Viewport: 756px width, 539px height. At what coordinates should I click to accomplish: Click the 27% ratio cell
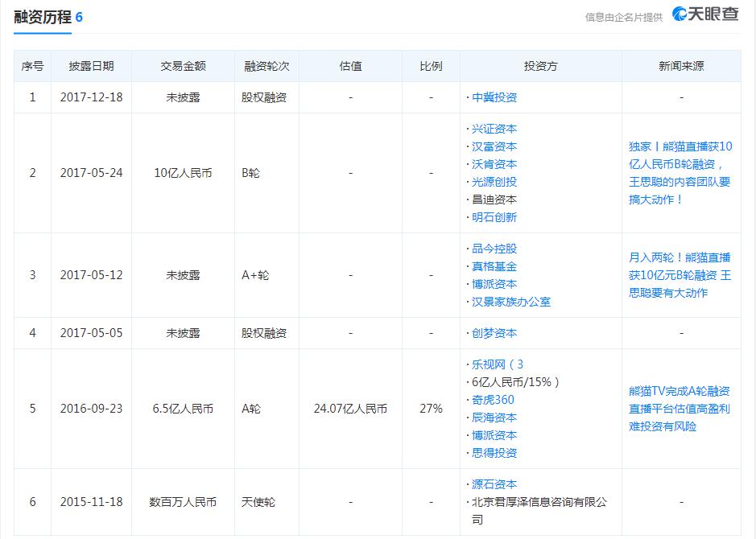[x=431, y=409]
